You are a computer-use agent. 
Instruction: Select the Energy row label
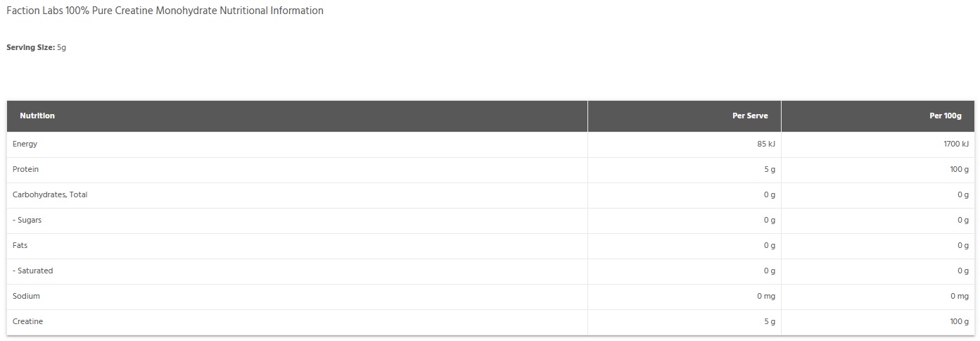point(25,144)
